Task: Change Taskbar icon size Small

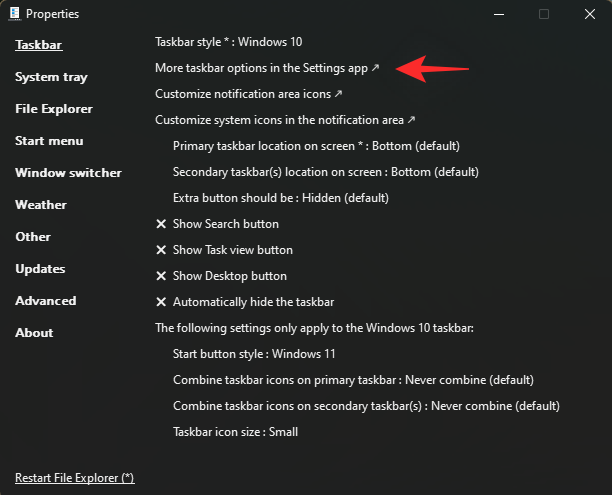Action: 235,432
